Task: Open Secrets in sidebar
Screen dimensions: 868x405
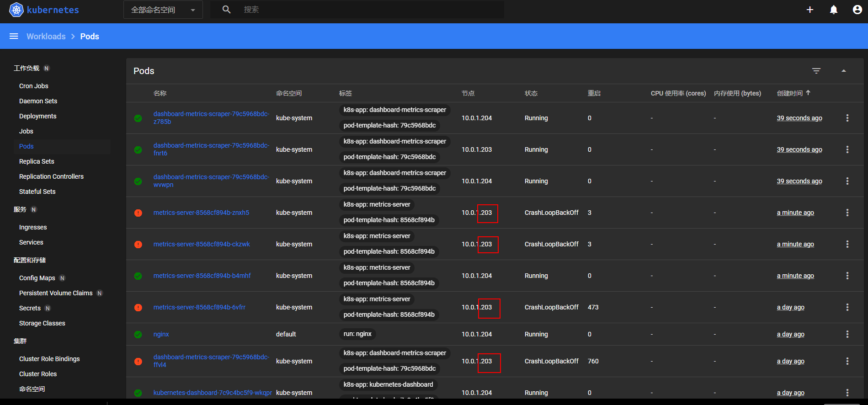Action: (x=30, y=308)
